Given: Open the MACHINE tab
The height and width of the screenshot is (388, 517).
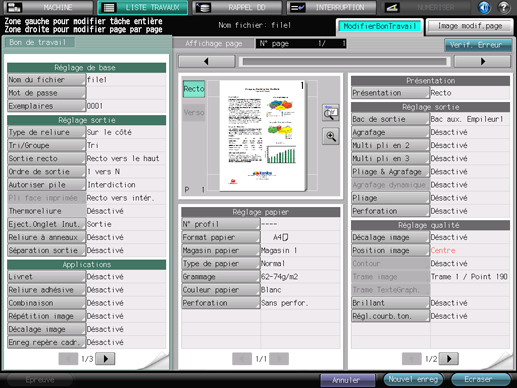Looking at the screenshot, I should pos(47,7).
